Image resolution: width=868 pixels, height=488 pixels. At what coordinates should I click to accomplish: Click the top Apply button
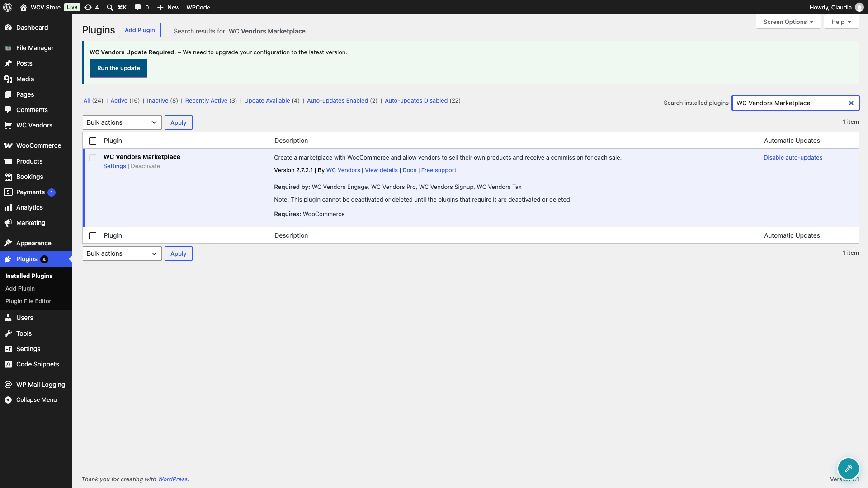(x=179, y=122)
